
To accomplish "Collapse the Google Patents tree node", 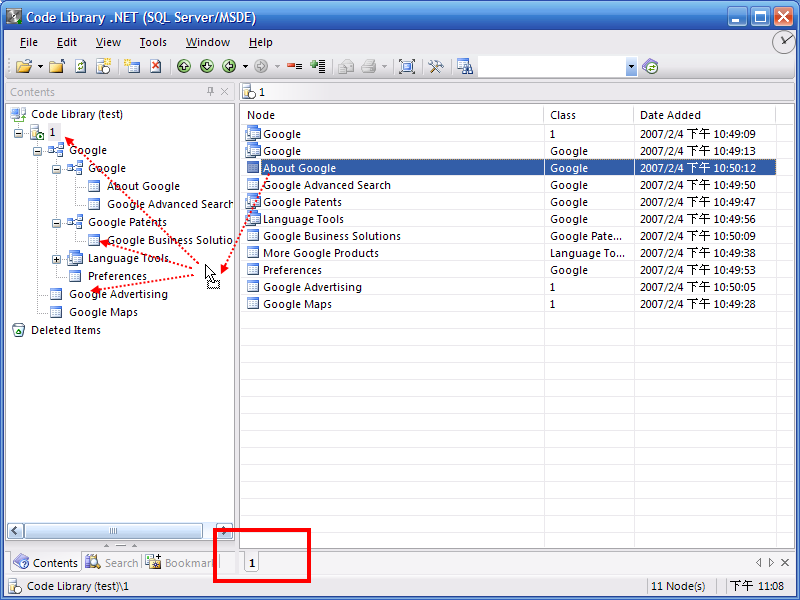I will (56, 223).
